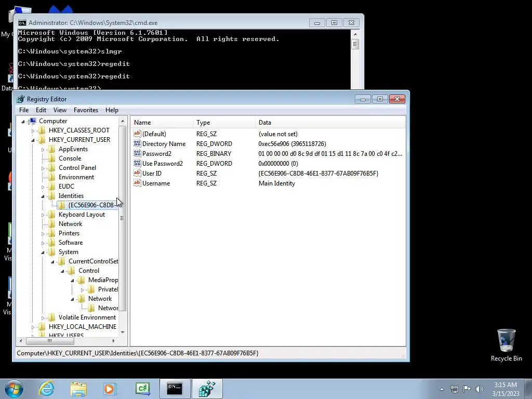
Task: Select the Main Identity data cell
Action: point(277,183)
